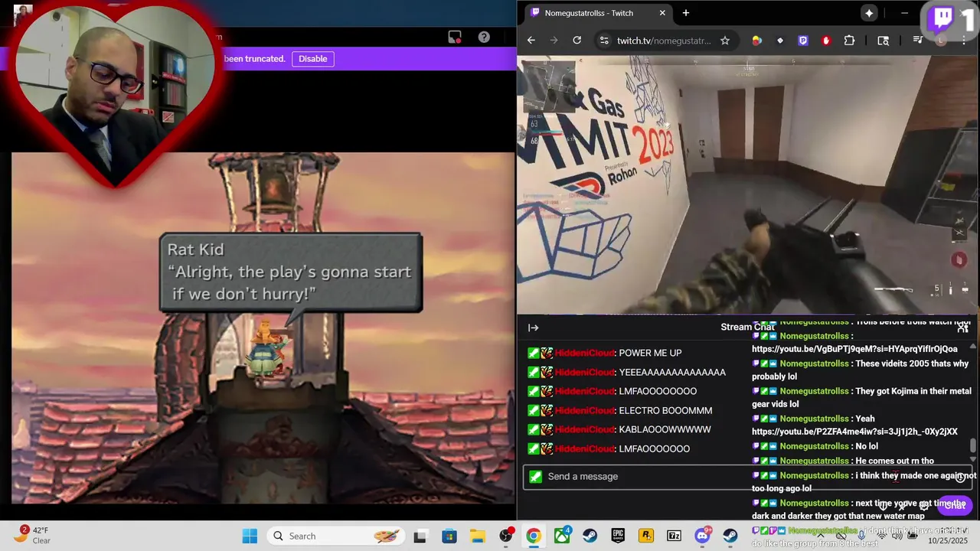
Task: Click the emote picker in message box
Action: 961,477
